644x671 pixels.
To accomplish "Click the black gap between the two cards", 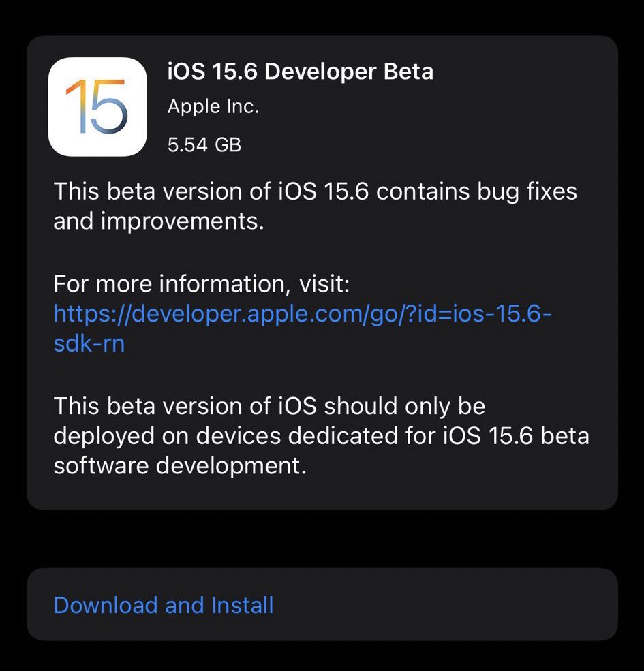I will click(322, 540).
